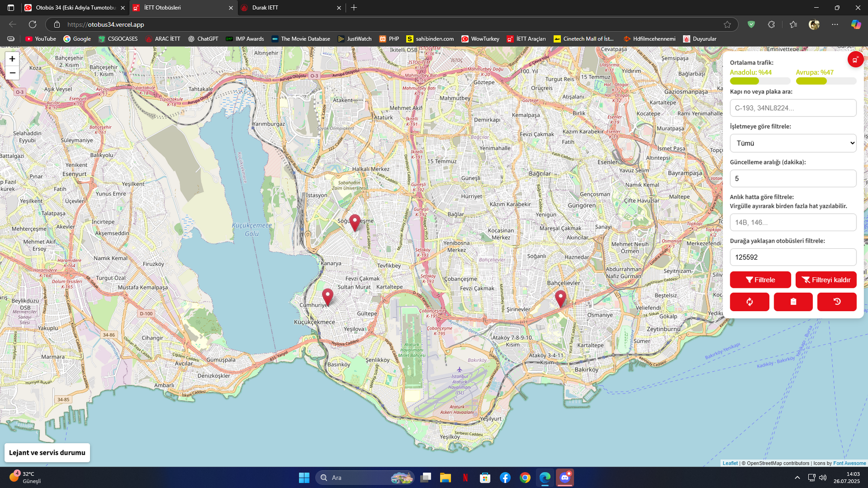Focus the Kapı no veya plaka search field
The image size is (868, 488).
point(793,108)
